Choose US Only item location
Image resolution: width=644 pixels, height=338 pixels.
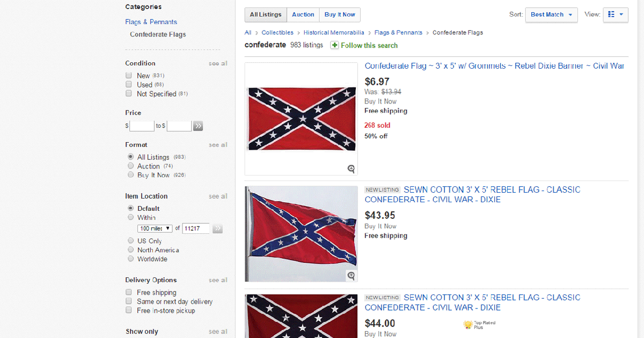[x=131, y=241]
